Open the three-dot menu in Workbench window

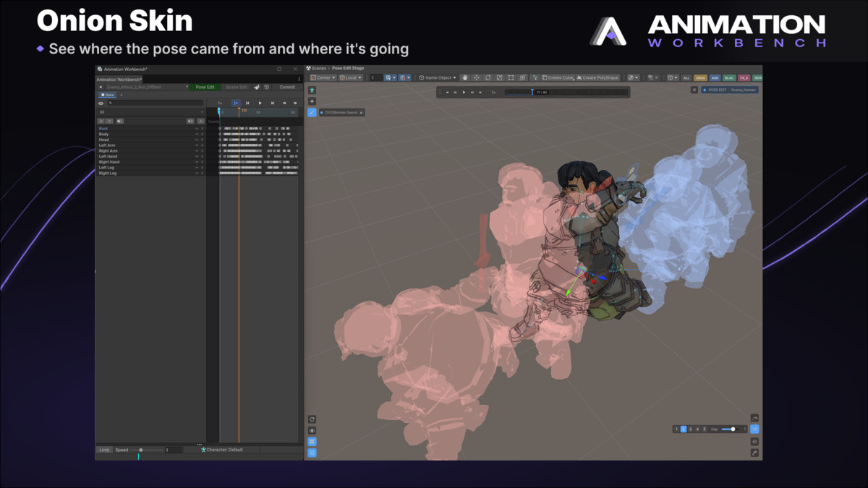(x=299, y=80)
